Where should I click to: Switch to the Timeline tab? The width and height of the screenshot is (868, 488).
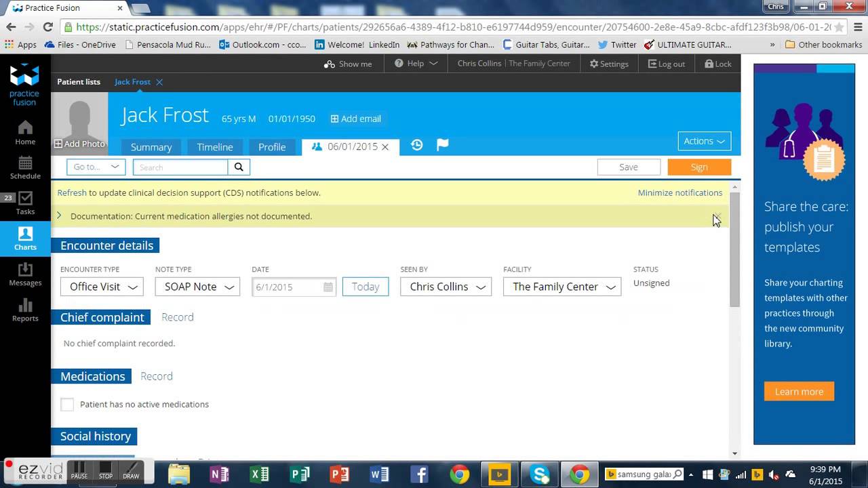coord(215,147)
